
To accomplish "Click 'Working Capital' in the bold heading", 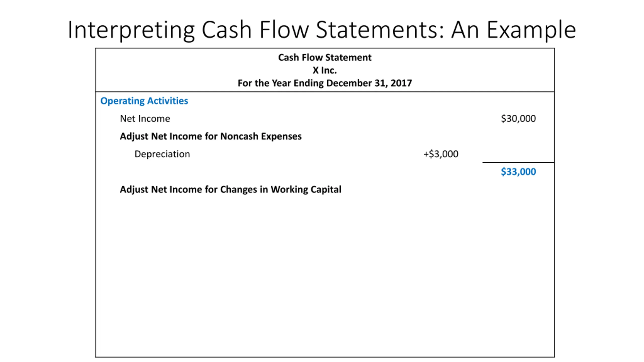I will coord(306,189).
